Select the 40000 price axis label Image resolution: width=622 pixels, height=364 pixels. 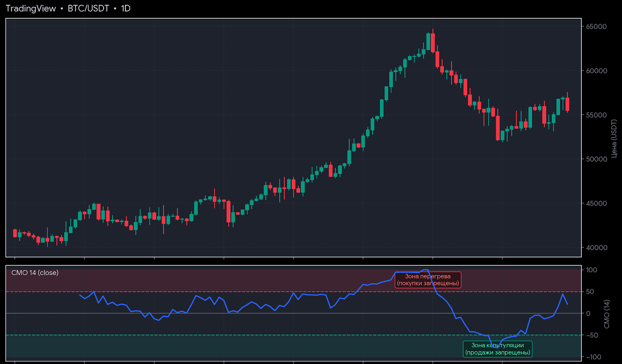click(x=596, y=247)
